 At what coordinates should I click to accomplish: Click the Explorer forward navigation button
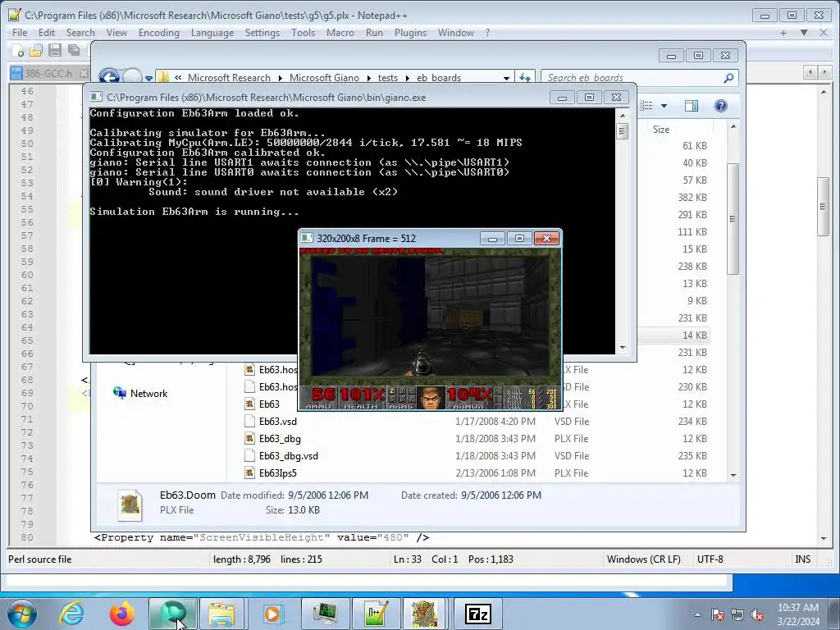click(132, 77)
